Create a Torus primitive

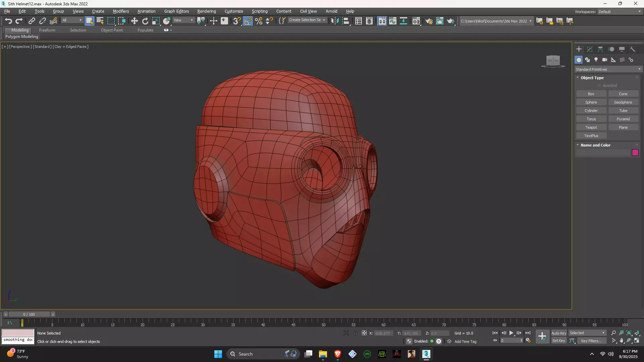point(591,119)
